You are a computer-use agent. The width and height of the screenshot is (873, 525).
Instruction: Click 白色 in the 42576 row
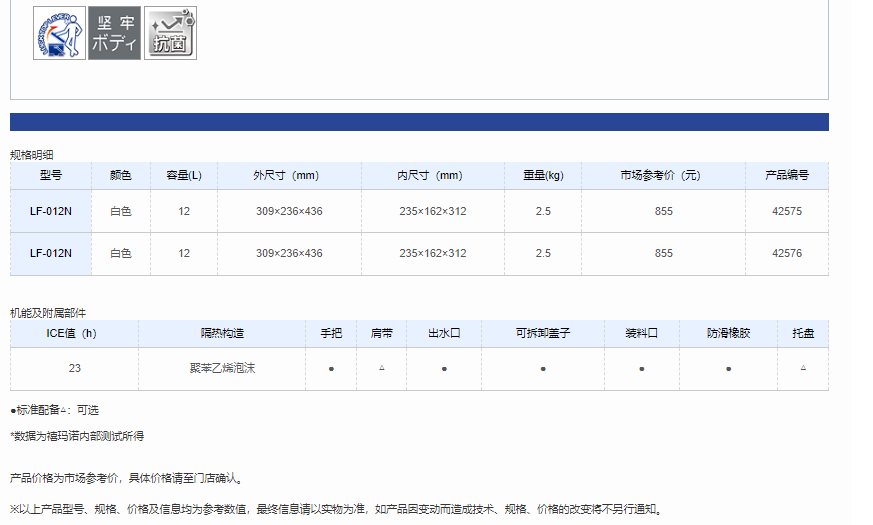point(121,253)
